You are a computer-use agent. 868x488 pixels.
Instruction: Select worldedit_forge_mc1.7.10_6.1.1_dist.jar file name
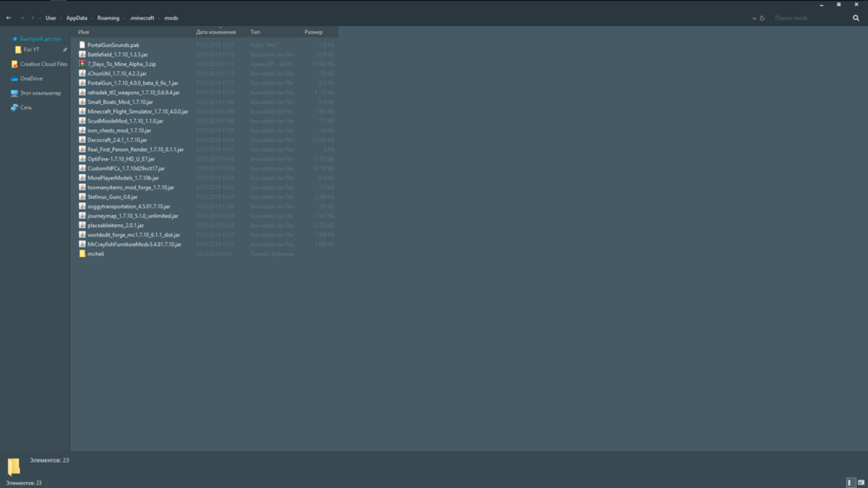134,234
